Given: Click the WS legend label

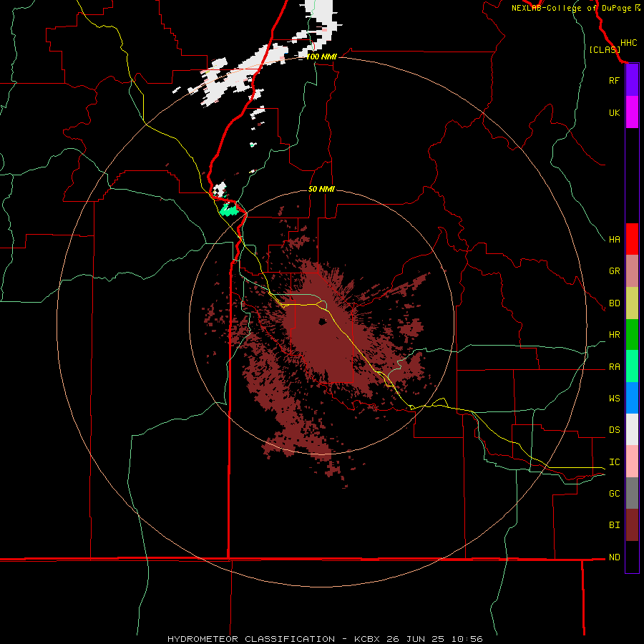Looking at the screenshot, I should click(x=614, y=399).
